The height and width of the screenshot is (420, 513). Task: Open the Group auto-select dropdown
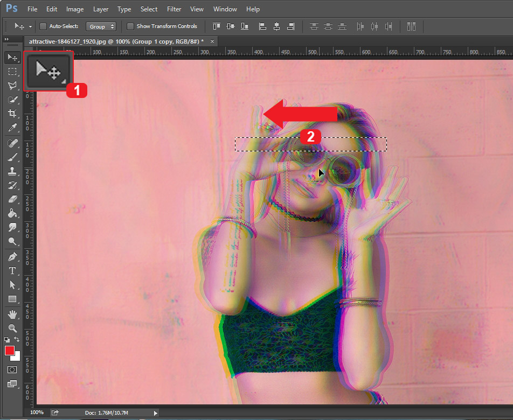pyautogui.click(x=101, y=26)
